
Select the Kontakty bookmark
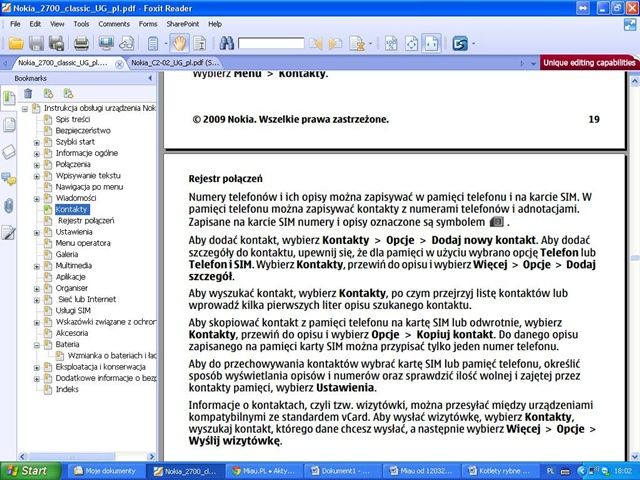[72, 209]
